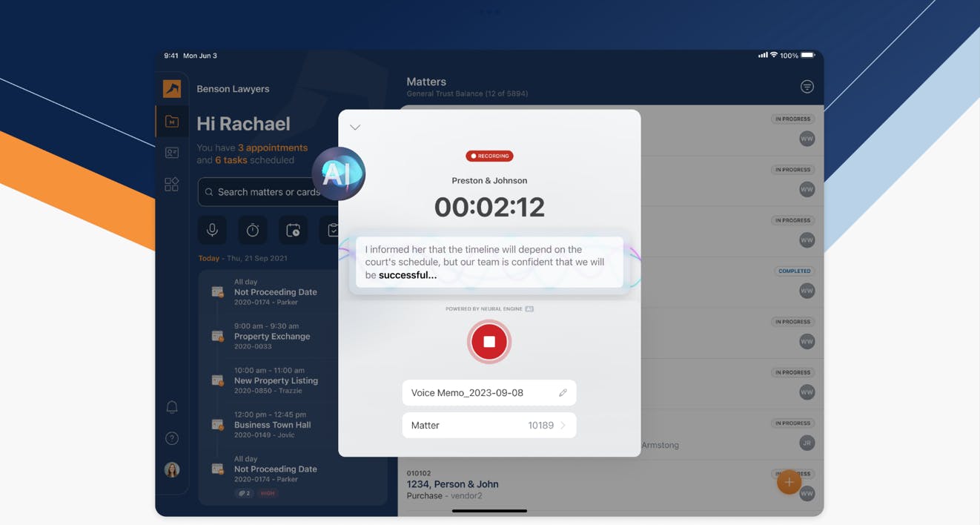Click the calendar icon beside Property Exchange
The height and width of the screenshot is (525, 980).
coord(217,336)
